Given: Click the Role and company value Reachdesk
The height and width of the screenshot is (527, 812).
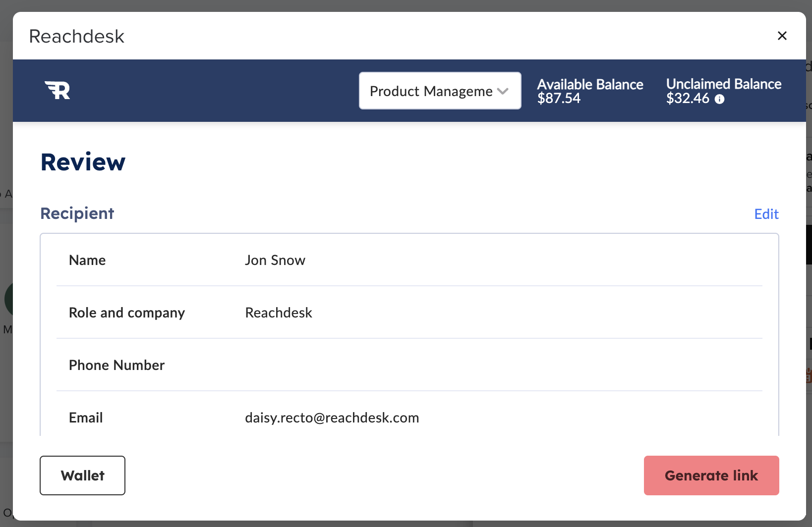Looking at the screenshot, I should click(x=278, y=313).
